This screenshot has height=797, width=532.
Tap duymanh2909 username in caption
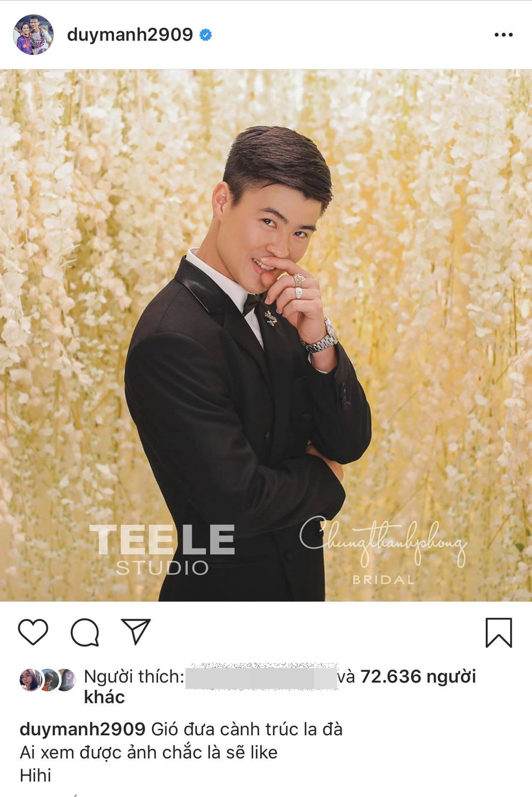(82, 729)
